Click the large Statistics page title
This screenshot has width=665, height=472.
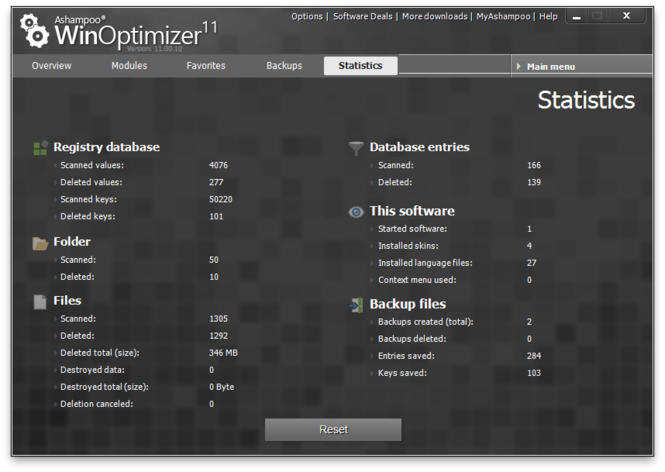(586, 100)
